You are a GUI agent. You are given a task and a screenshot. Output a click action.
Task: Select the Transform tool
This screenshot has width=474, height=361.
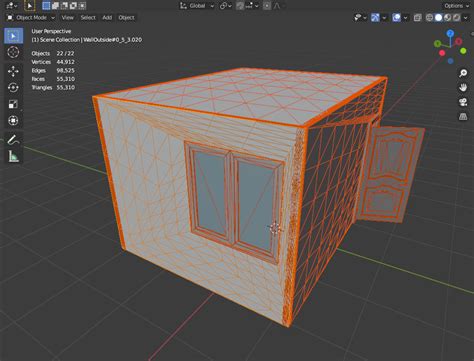(x=13, y=121)
